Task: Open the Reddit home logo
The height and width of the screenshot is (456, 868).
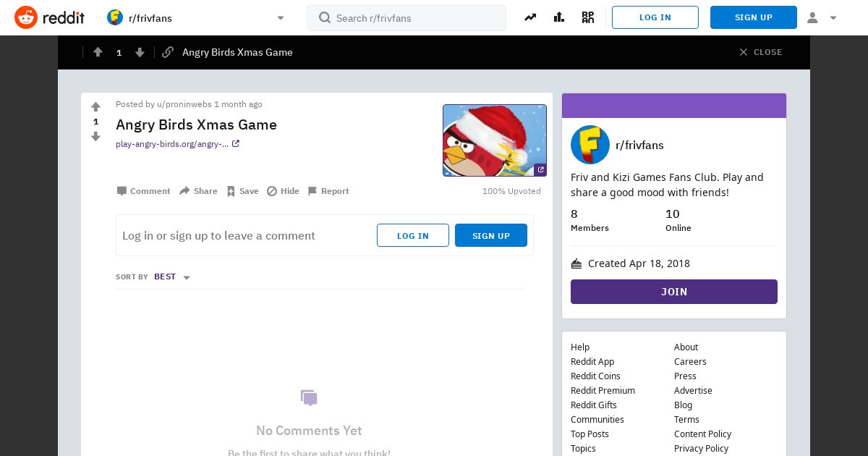Action: pos(49,17)
